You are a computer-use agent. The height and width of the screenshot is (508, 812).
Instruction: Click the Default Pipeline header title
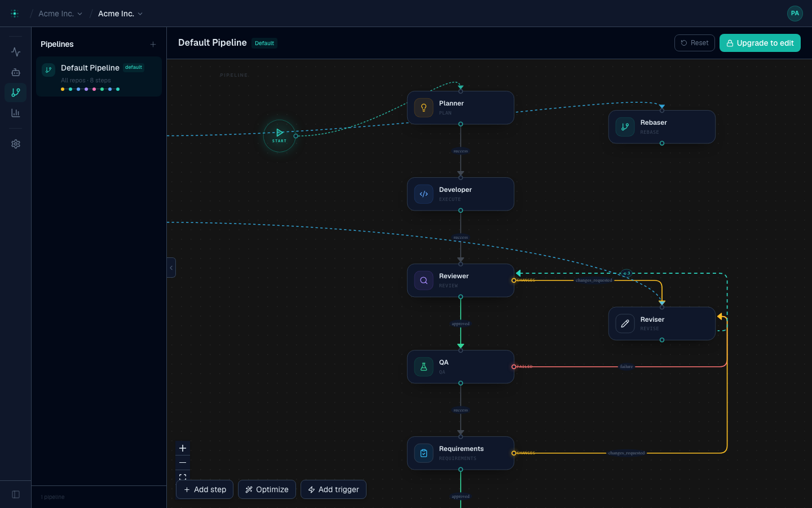click(213, 43)
